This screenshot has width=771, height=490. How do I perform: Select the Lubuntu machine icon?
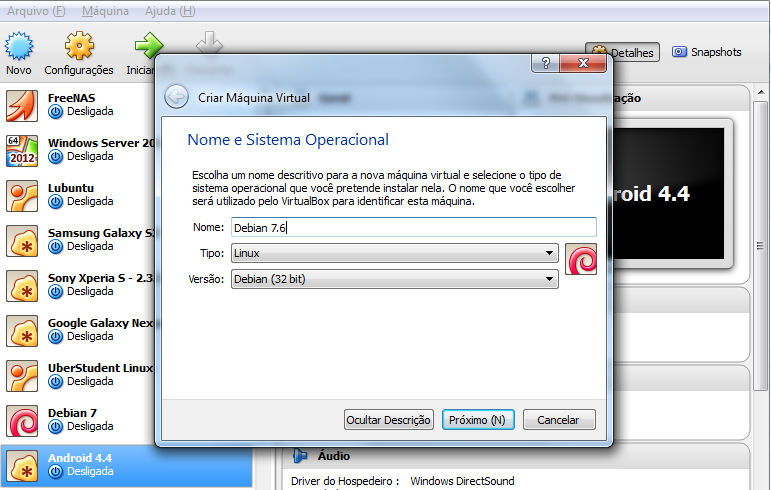click(x=22, y=196)
